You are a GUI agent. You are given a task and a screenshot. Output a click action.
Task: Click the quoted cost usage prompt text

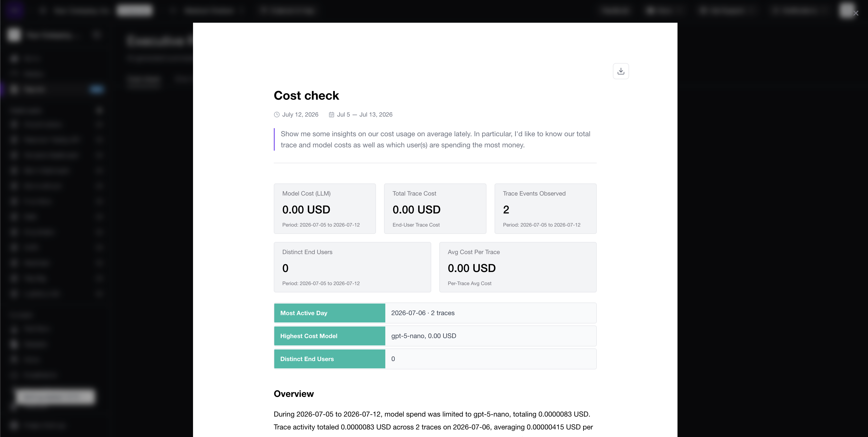pos(435,140)
